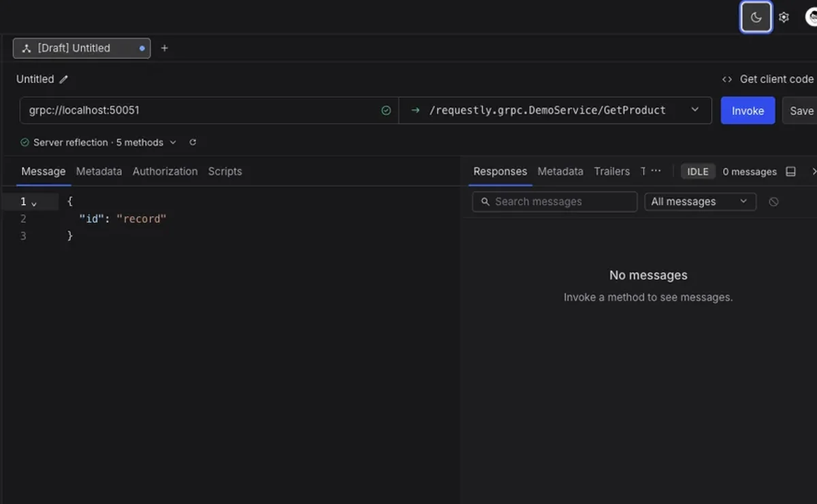Click the 0 messages counter
This screenshot has height=504, width=817.
coord(750,172)
